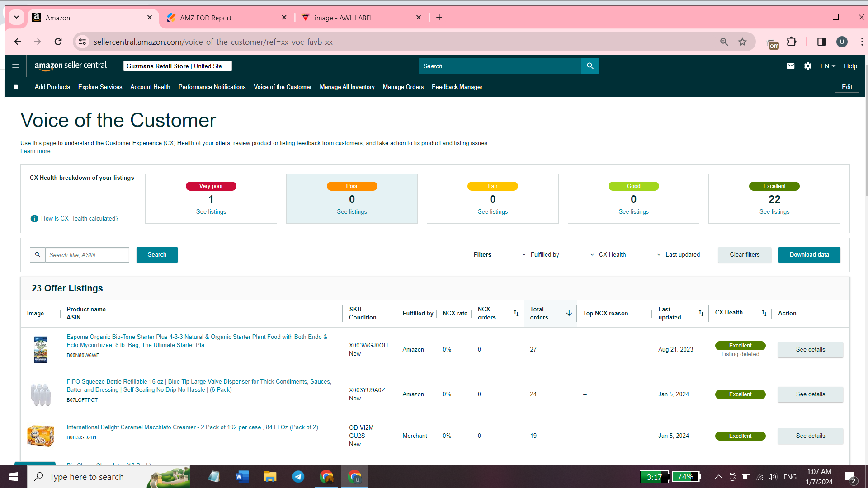Open Feedback Manager

pos(457,87)
